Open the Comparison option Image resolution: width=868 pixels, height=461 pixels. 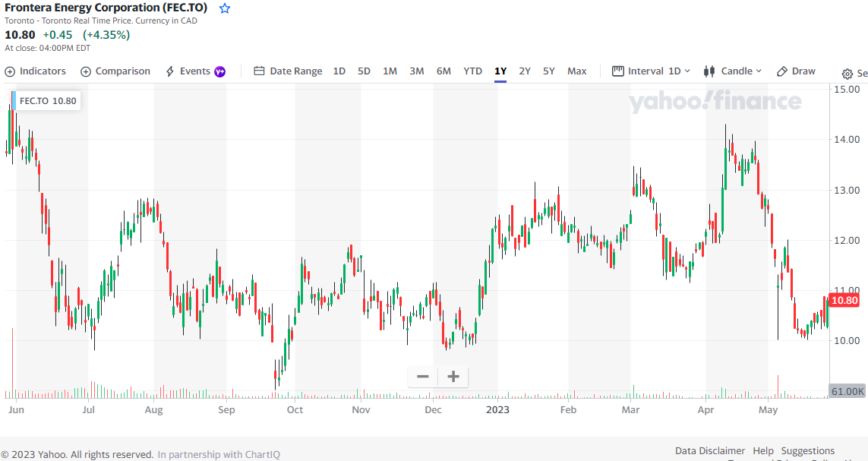(x=115, y=71)
